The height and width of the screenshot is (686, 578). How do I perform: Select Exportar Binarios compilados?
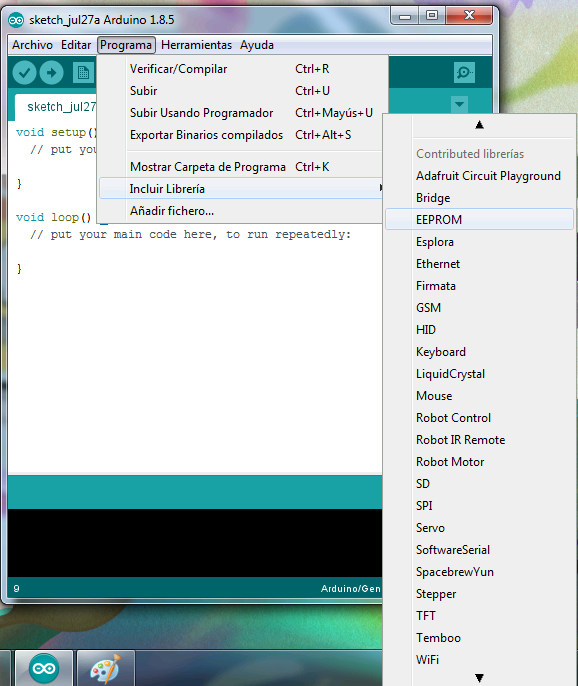click(242, 135)
